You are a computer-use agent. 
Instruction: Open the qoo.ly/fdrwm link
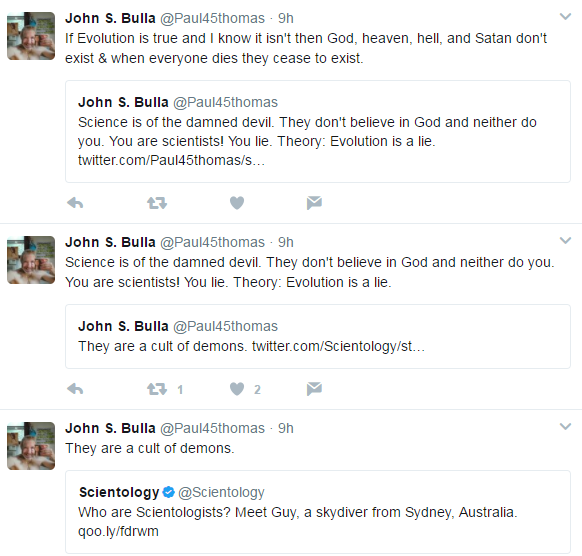point(118,532)
